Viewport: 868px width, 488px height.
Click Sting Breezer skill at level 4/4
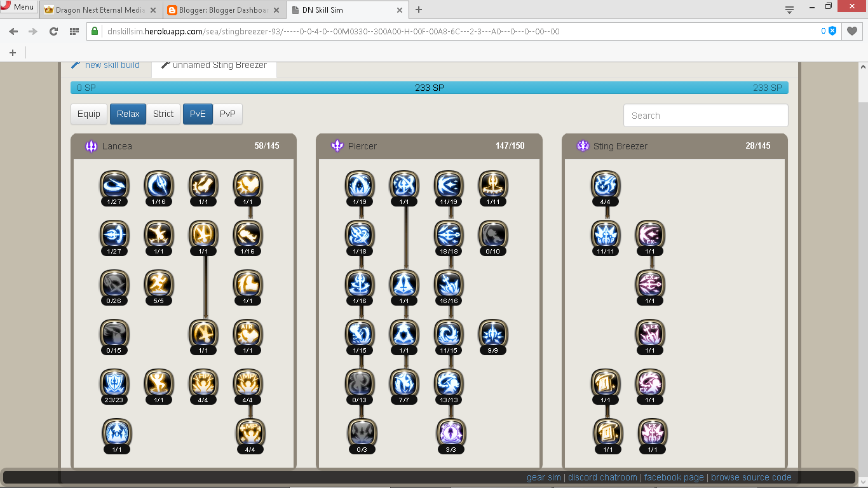point(606,185)
